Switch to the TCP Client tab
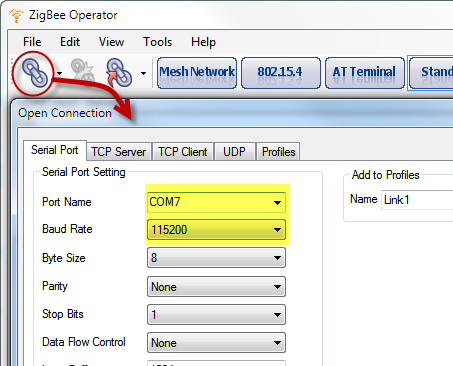 point(183,152)
